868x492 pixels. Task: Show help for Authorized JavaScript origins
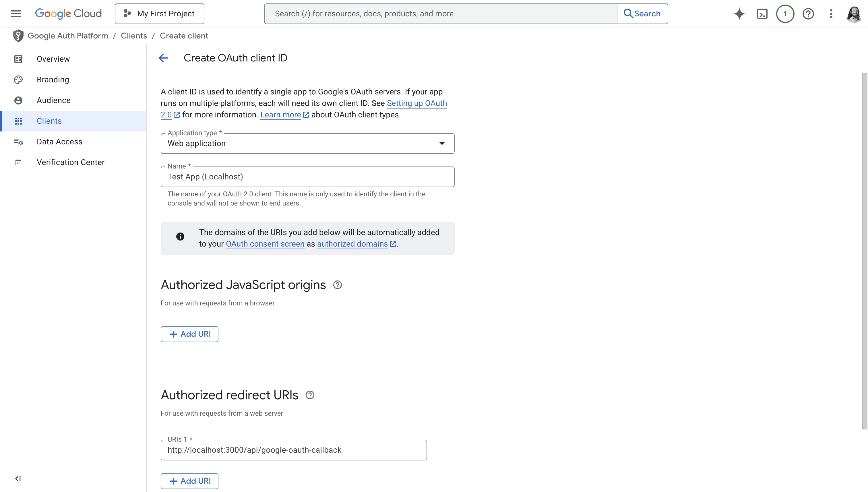(337, 285)
